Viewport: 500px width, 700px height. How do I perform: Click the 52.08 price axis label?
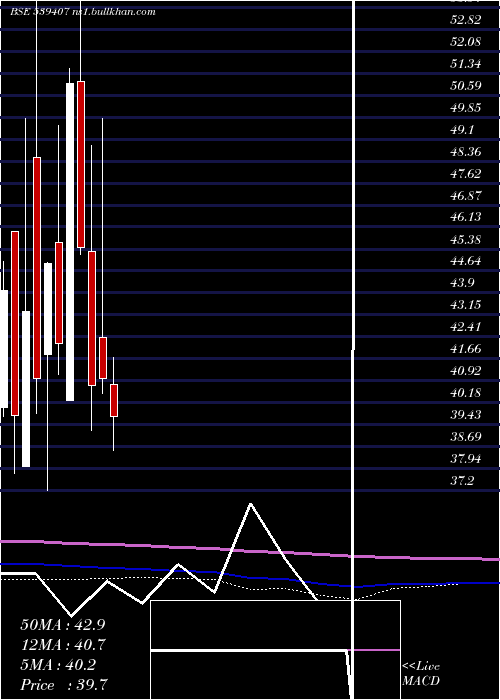point(466,42)
